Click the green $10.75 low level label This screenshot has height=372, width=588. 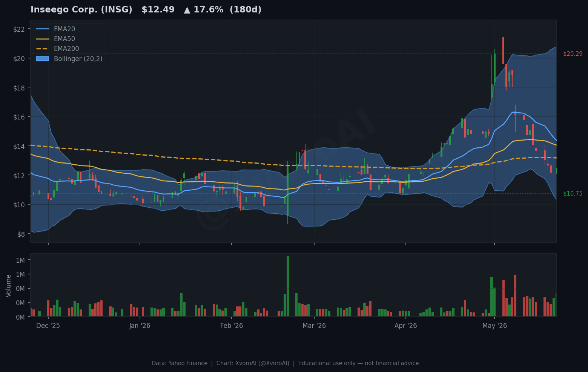coord(573,194)
